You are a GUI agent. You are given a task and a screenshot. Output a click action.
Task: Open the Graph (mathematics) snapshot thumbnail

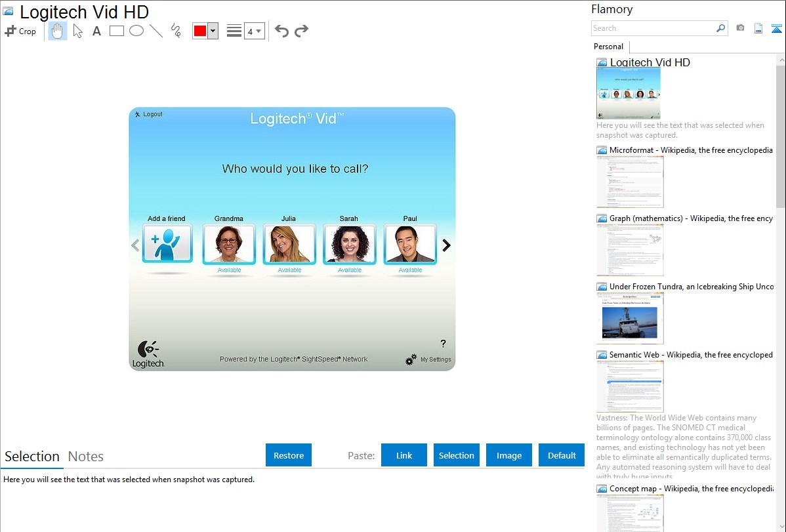point(630,250)
